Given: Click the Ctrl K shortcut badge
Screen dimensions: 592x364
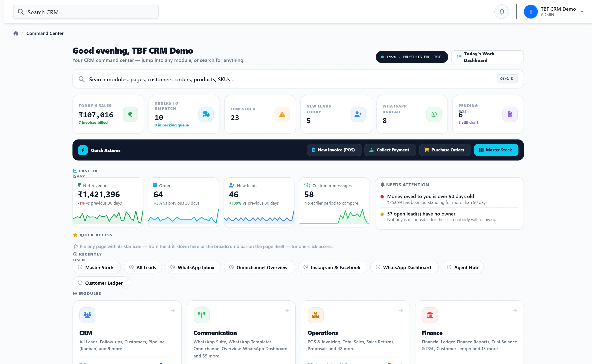Looking at the screenshot, I should coord(507,79).
